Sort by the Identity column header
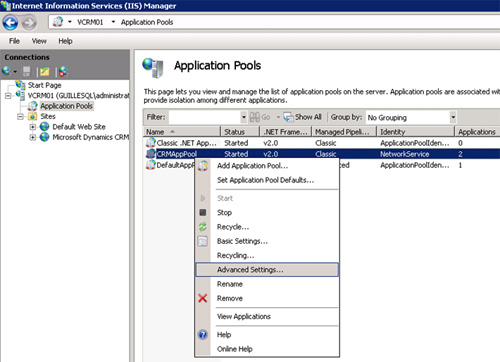 [x=416, y=132]
